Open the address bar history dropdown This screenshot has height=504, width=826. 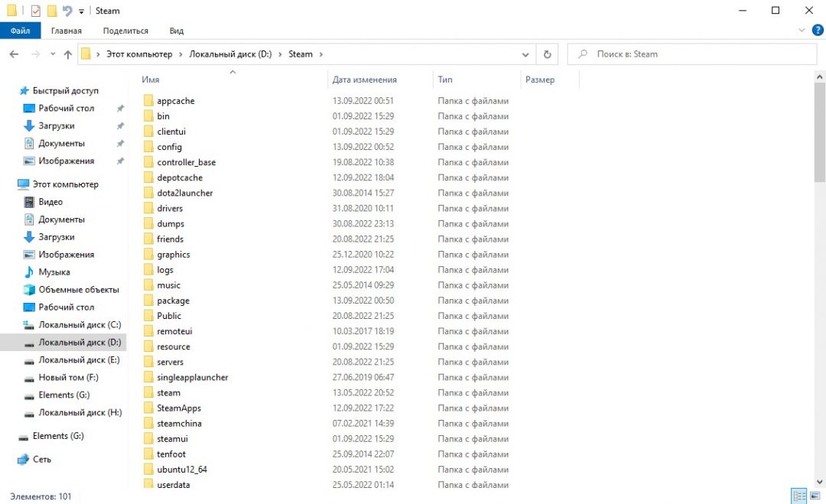[525, 54]
